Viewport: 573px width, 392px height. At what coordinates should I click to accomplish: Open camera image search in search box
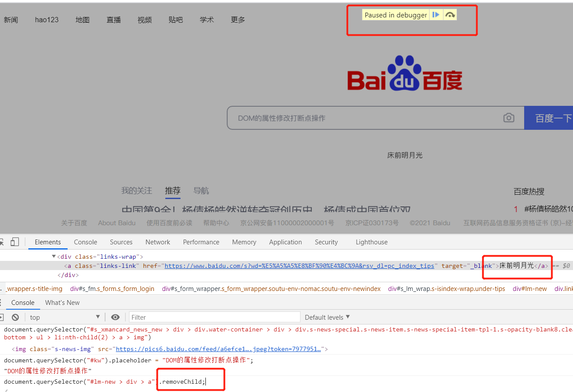508,118
